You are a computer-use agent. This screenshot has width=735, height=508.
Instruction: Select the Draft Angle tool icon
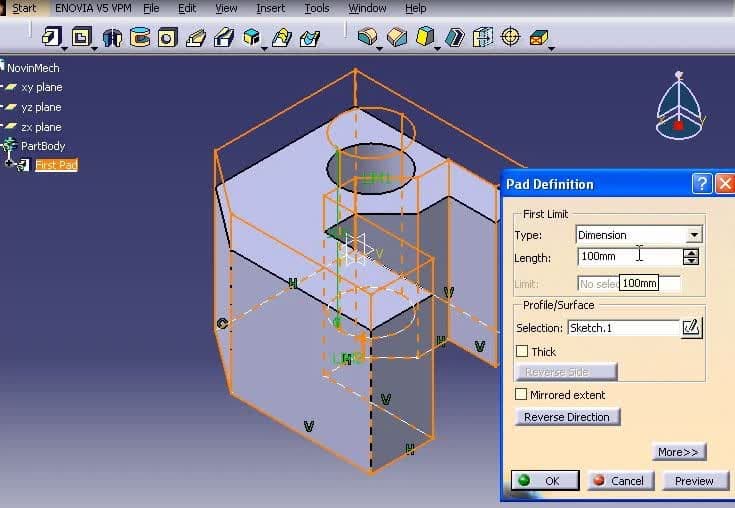tap(425, 37)
